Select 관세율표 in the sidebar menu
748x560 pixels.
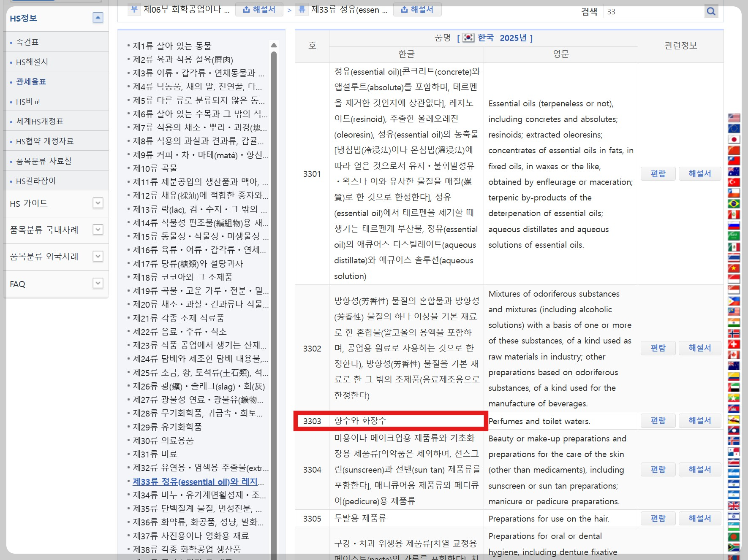[x=31, y=81]
